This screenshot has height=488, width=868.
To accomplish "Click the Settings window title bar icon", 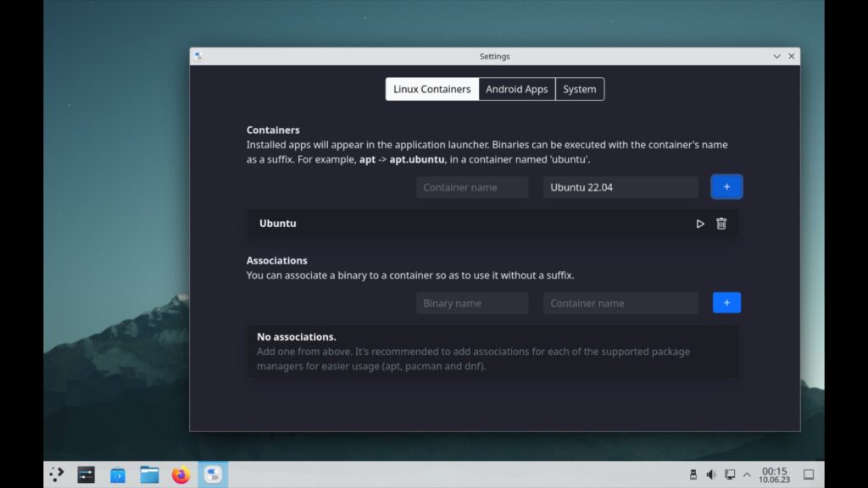I will (x=198, y=56).
